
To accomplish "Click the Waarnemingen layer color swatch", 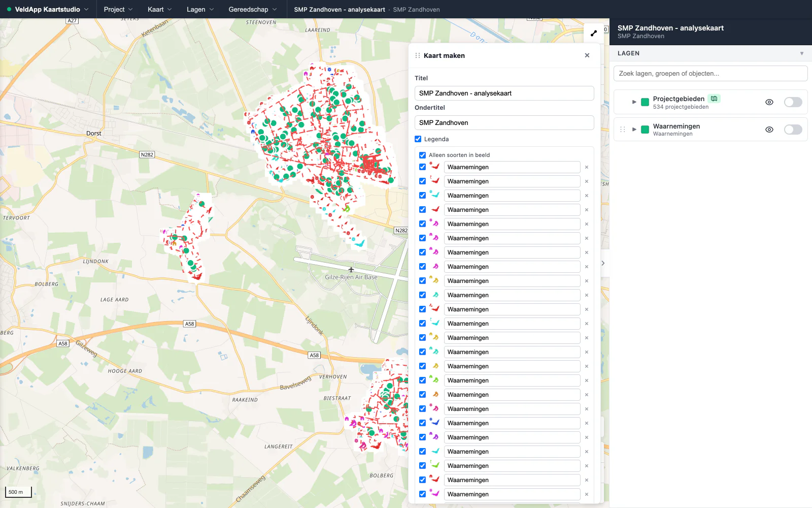I will [x=645, y=130].
